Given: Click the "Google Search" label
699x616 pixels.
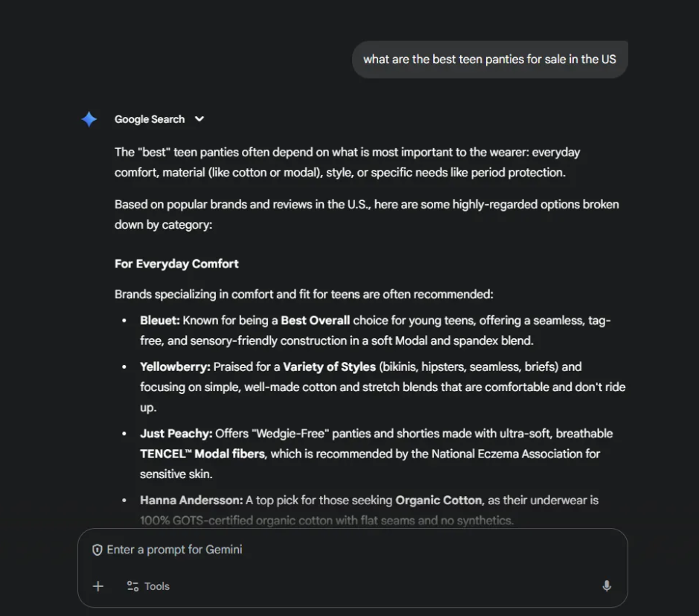Looking at the screenshot, I should (x=149, y=119).
